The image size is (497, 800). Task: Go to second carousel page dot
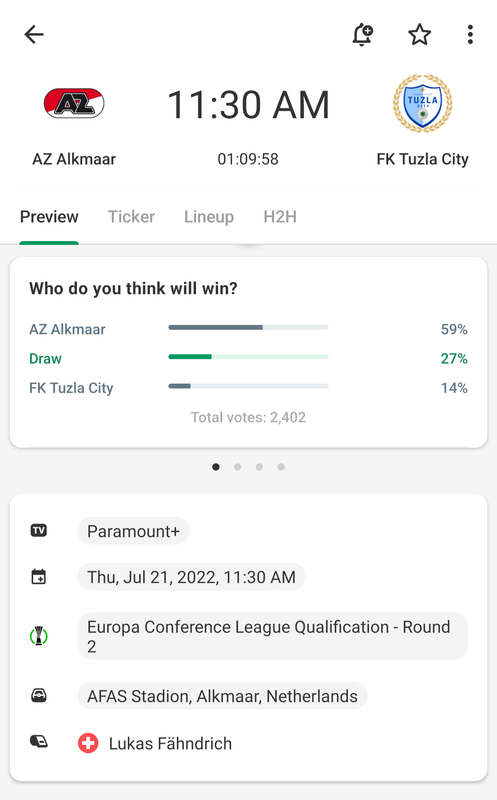[237, 467]
